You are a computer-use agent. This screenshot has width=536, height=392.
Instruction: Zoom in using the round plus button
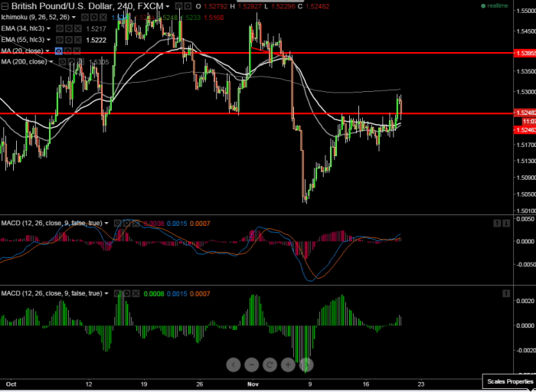pyautogui.click(x=288, y=365)
